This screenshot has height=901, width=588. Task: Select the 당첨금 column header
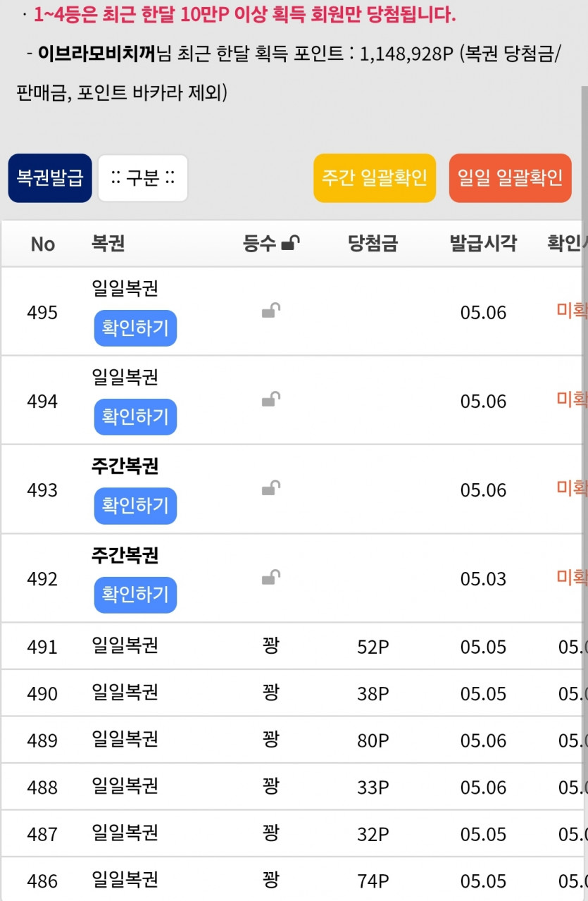coord(373,244)
